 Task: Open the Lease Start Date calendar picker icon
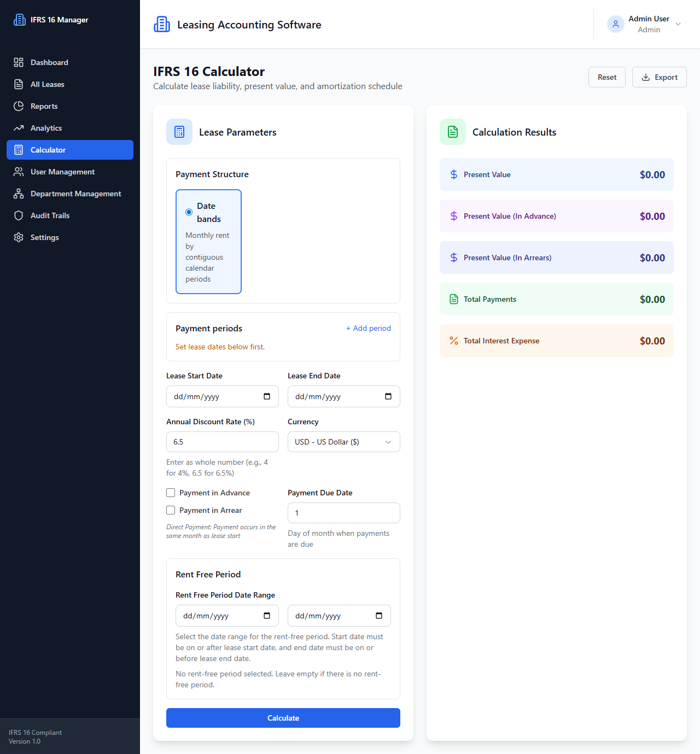[267, 396]
